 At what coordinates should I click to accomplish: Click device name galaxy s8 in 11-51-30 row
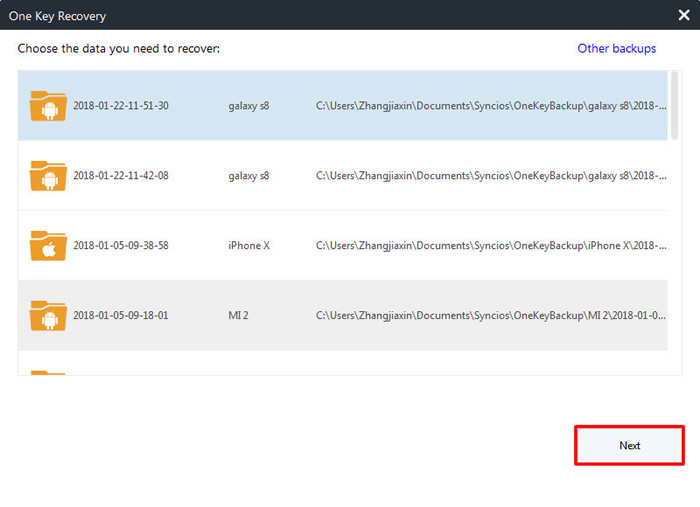click(x=249, y=106)
